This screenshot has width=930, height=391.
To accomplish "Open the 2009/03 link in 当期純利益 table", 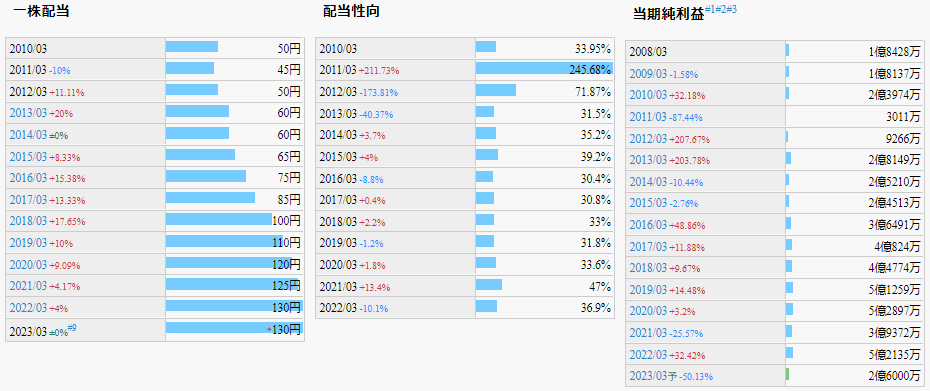I will [648, 74].
